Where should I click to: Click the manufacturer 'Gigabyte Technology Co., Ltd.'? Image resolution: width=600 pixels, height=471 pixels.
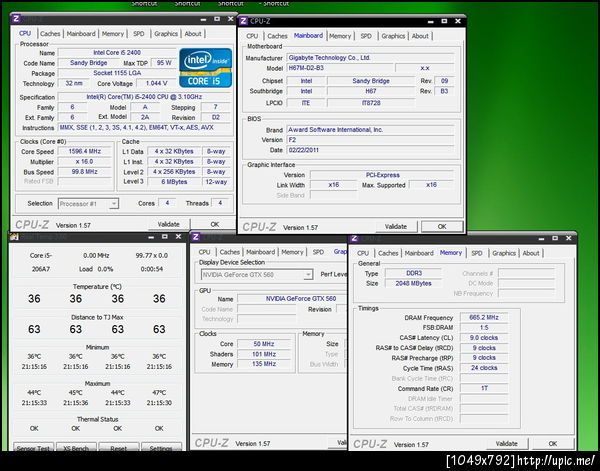[370, 58]
